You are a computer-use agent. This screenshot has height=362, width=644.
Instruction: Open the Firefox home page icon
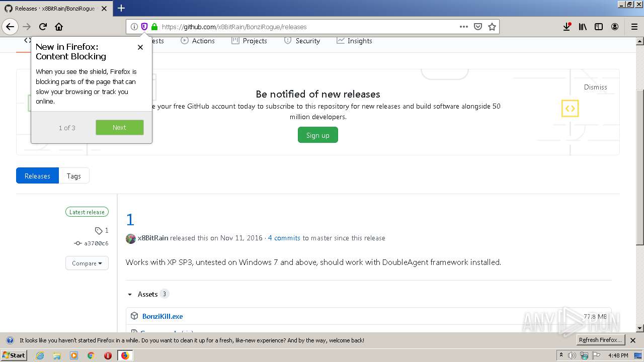[59, 27]
